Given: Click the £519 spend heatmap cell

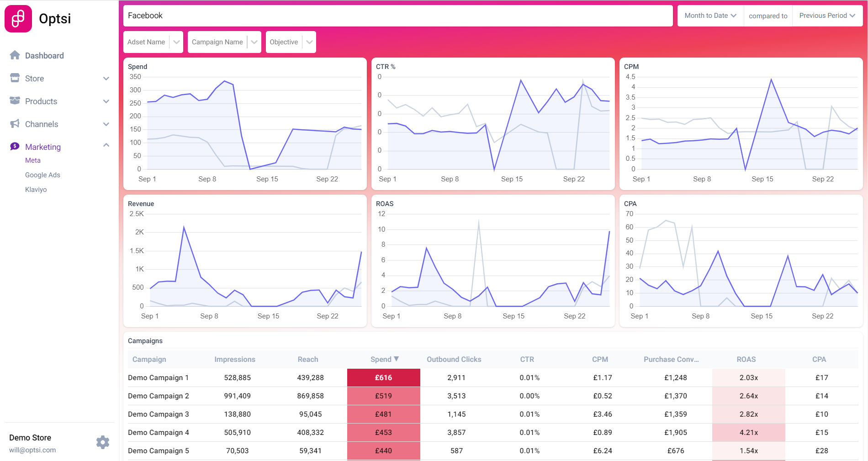Looking at the screenshot, I should [384, 396].
